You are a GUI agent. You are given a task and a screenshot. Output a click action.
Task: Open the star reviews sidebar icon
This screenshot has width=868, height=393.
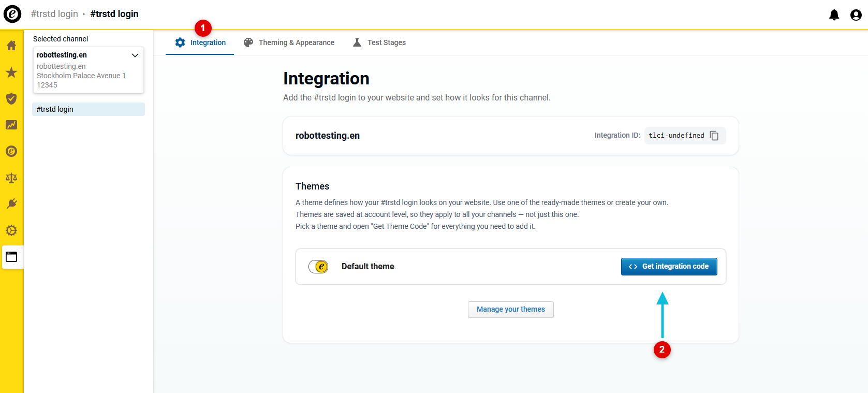click(x=11, y=72)
